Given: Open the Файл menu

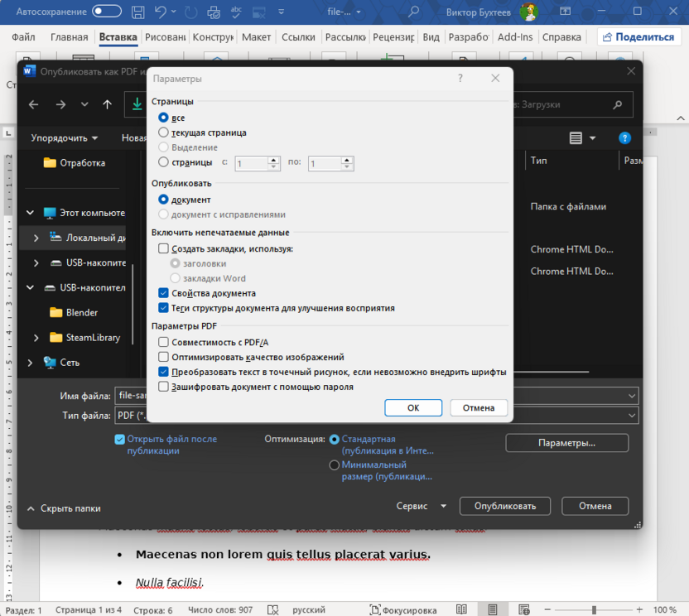Looking at the screenshot, I should pyautogui.click(x=23, y=37).
